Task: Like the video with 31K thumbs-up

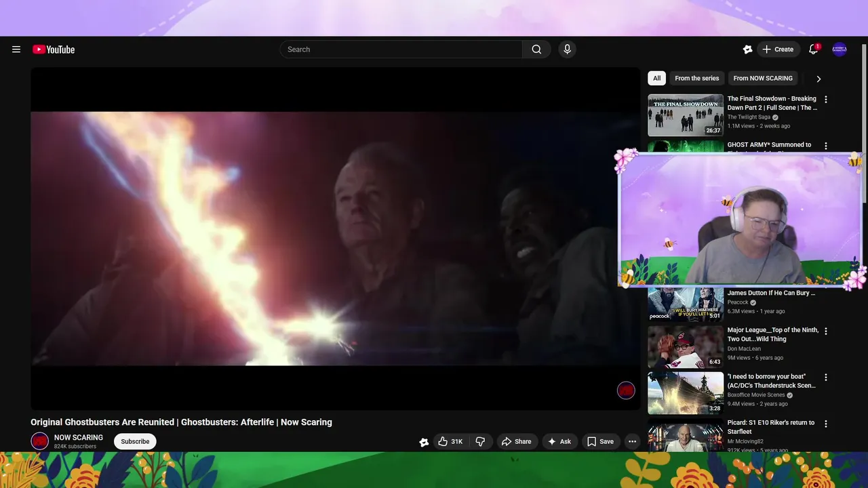Action: [450, 441]
